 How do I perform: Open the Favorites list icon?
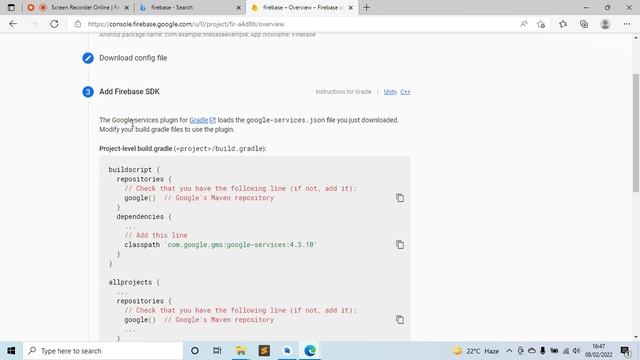point(563,24)
